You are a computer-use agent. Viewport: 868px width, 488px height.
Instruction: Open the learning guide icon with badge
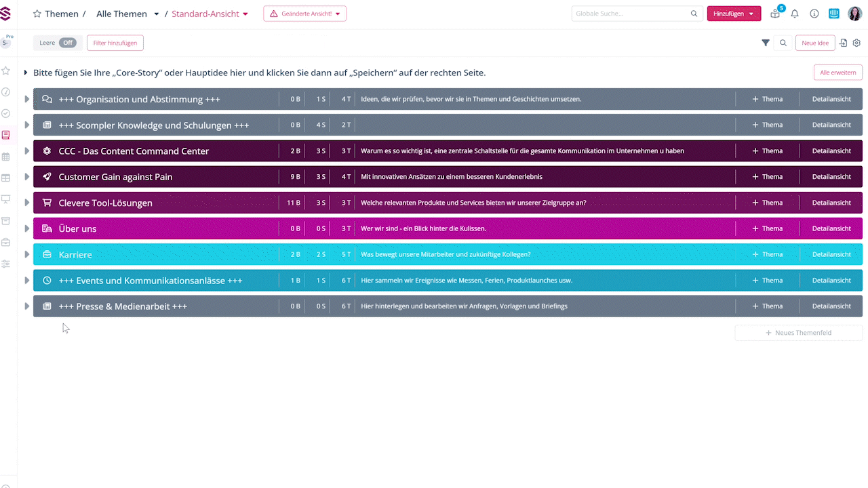[776, 14]
